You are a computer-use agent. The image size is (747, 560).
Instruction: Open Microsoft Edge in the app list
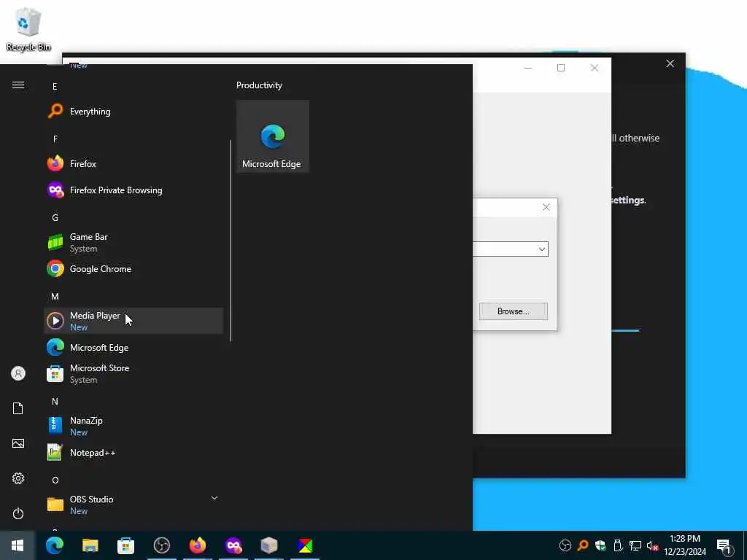133,348
